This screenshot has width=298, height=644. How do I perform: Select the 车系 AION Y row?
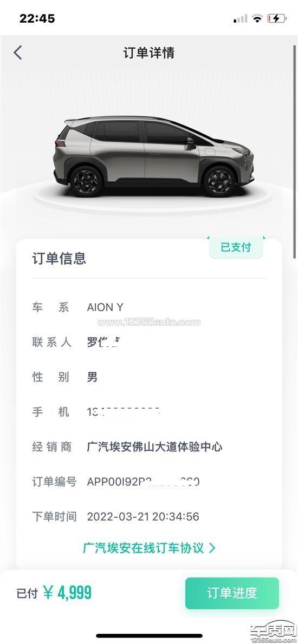(x=149, y=307)
